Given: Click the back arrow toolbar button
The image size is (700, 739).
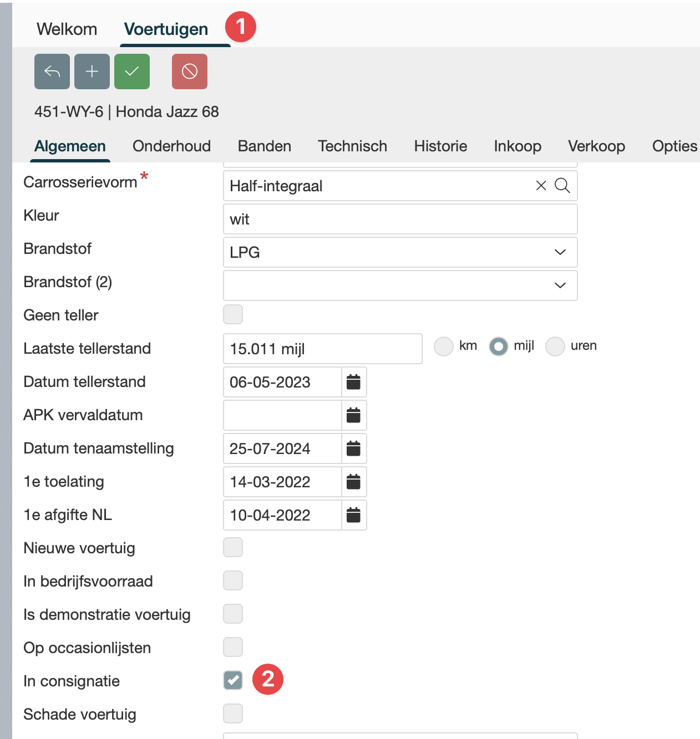Looking at the screenshot, I should [x=52, y=72].
